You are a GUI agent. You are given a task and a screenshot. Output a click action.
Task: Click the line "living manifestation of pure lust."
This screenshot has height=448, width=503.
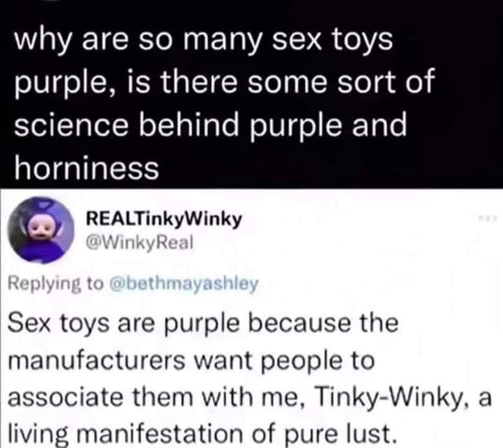tap(201, 434)
